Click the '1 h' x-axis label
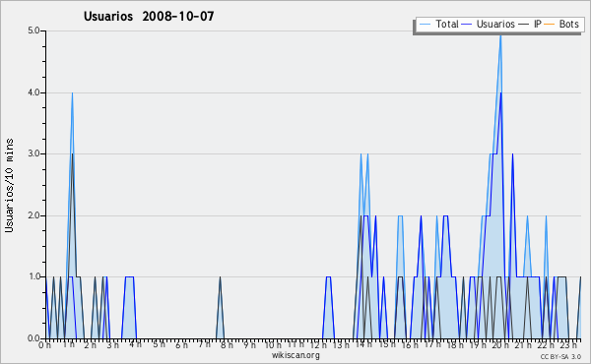Viewport: 591px width, 364px height. tap(69, 344)
